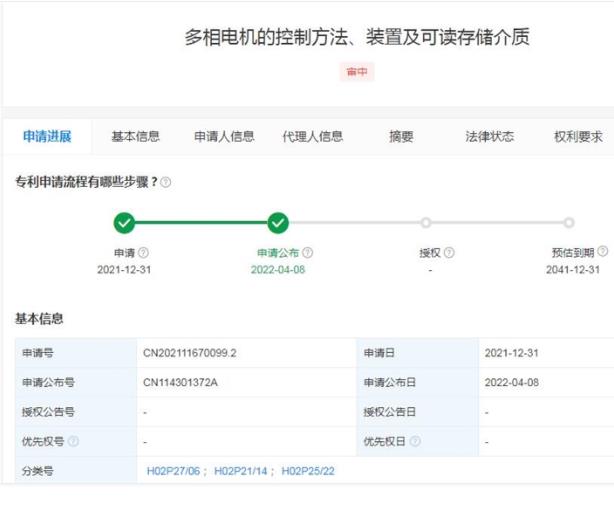Click the green checkmark for 申请 step
Image resolution: width=614 pixels, height=512 pixels.
tap(124, 223)
